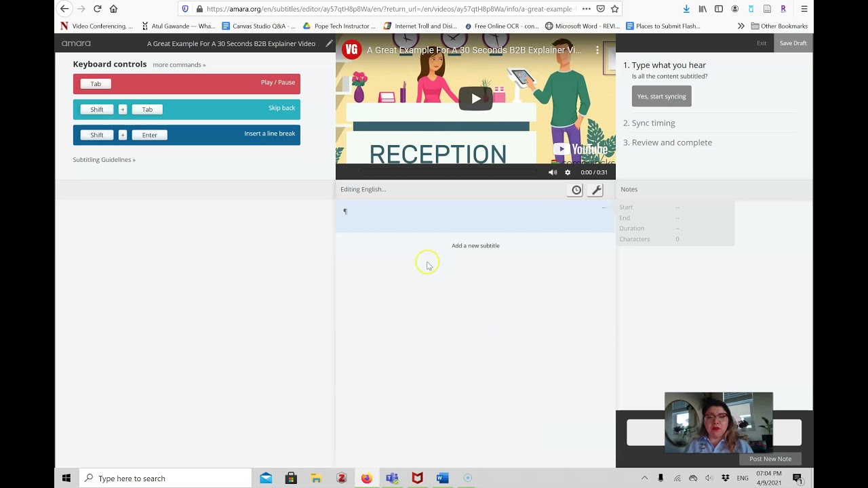Select step 2 Sync timing
The image size is (868, 488).
coord(649,123)
